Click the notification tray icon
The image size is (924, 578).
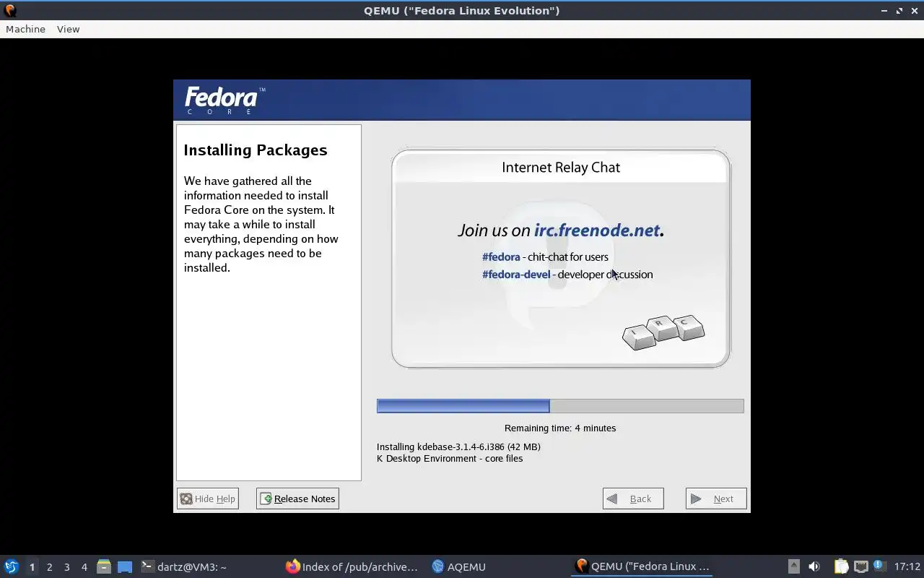(x=879, y=566)
